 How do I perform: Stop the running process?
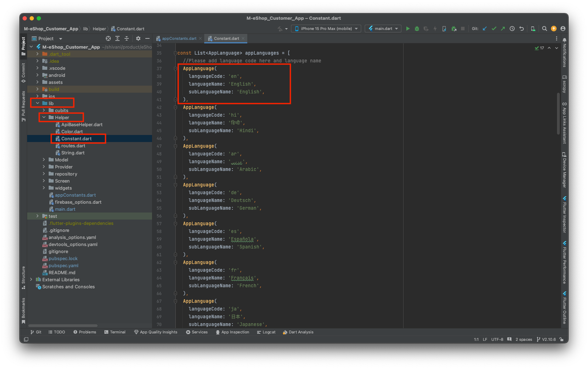click(463, 29)
